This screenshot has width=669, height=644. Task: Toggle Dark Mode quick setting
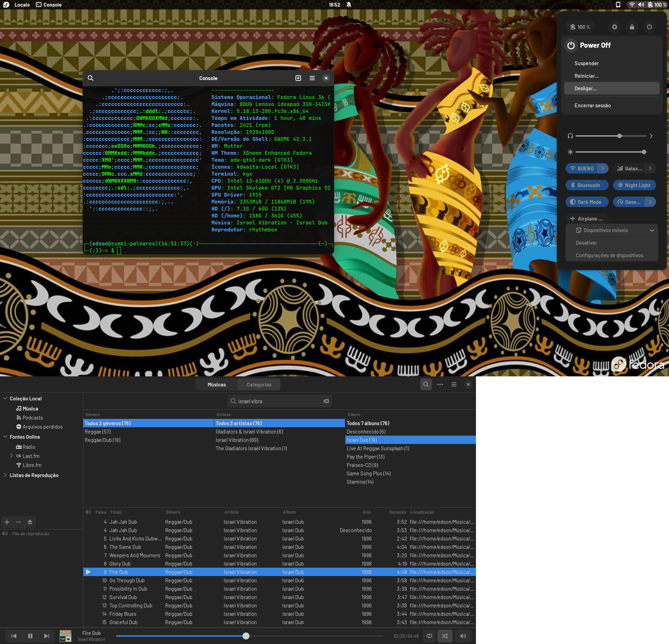pyautogui.click(x=587, y=202)
